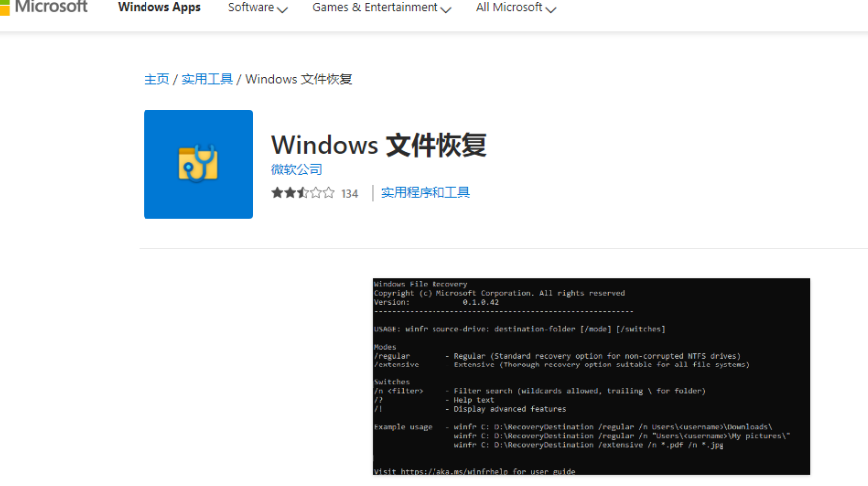868x486 pixels.
Task: Click the star rating icons
Action: pos(303,193)
